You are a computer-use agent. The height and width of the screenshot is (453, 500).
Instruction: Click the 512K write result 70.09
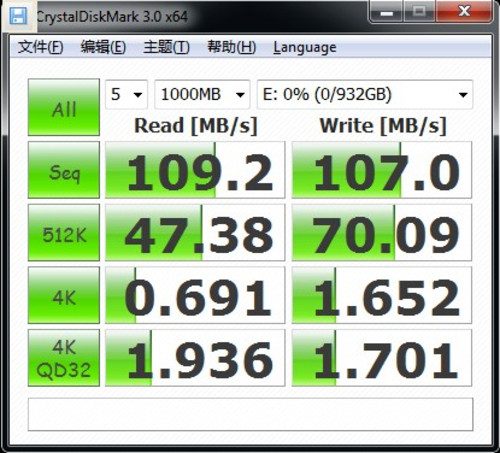(x=382, y=233)
